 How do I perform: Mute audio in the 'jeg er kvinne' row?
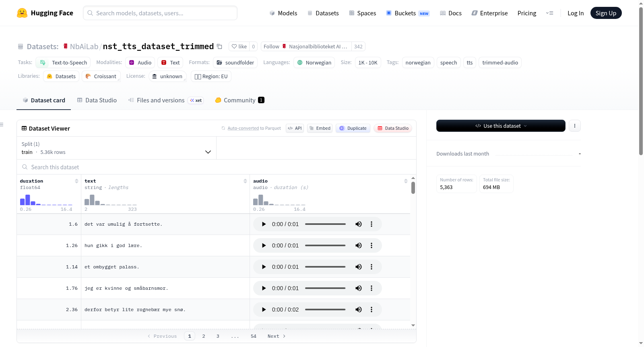click(358, 288)
